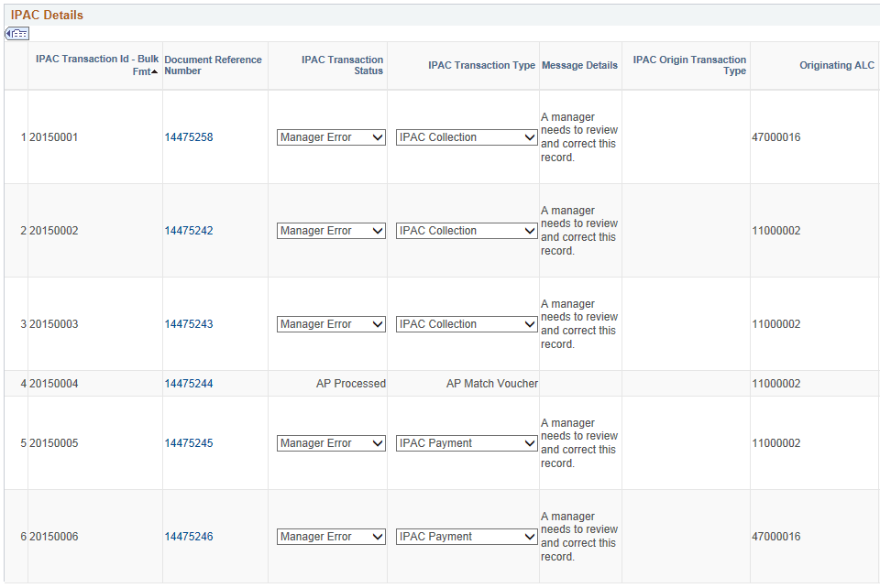The height and width of the screenshot is (588, 880).
Task: Click the grid personalization icon above the table
Action: pyautogui.click(x=16, y=33)
